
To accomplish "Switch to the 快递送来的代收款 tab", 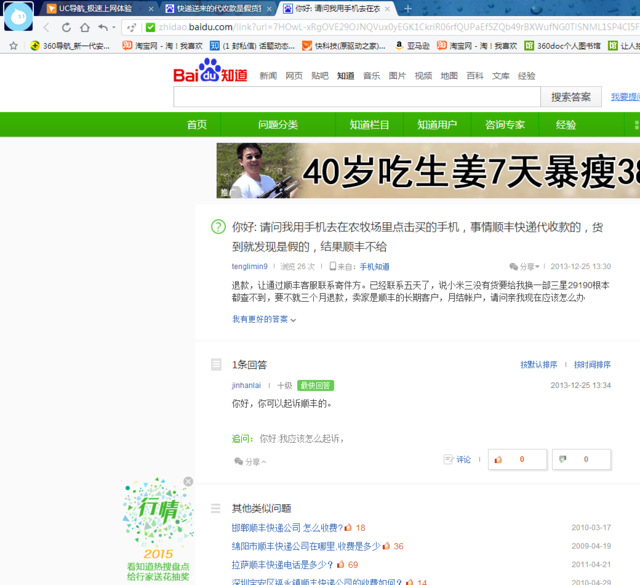I will [x=214, y=9].
